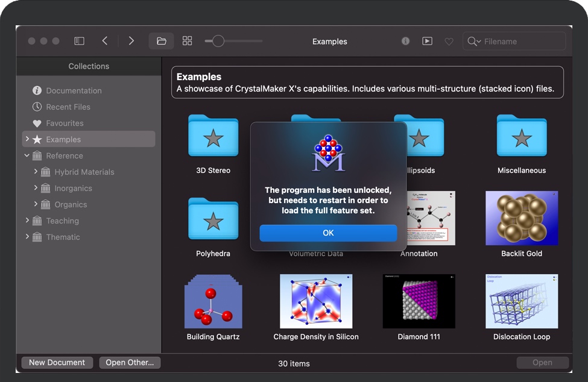Click the Open Other... button

tap(130, 363)
